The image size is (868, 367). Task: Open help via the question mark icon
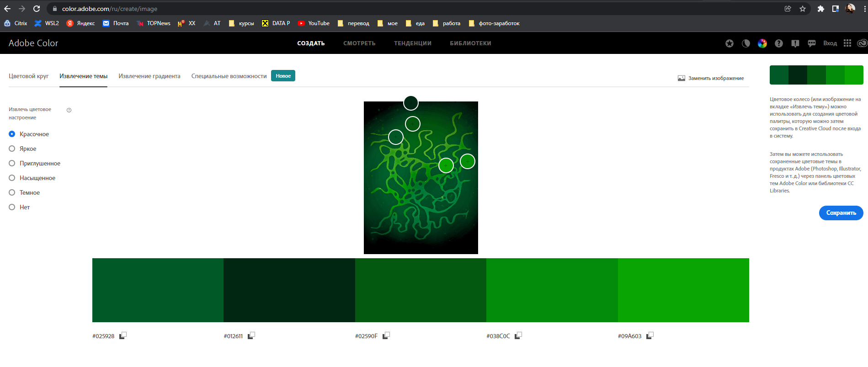[779, 43]
